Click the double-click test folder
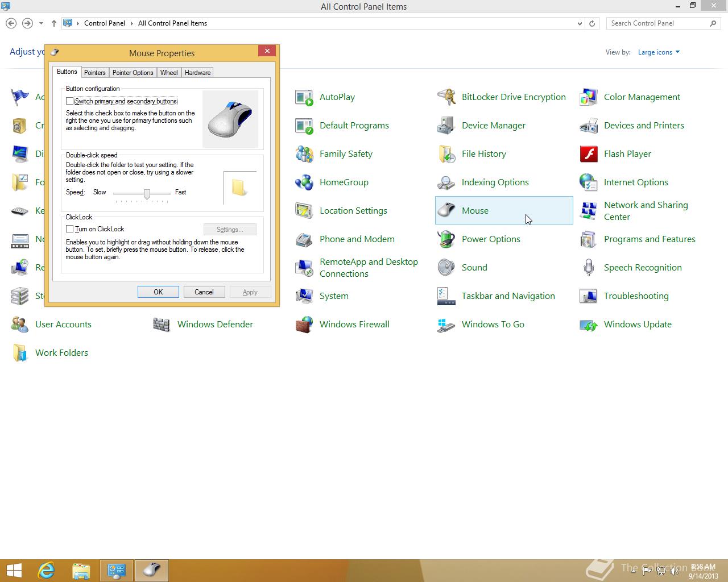 239,188
